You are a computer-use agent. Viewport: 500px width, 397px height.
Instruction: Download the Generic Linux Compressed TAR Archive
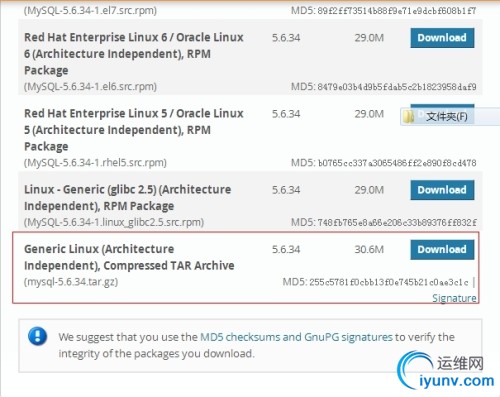coord(442,249)
